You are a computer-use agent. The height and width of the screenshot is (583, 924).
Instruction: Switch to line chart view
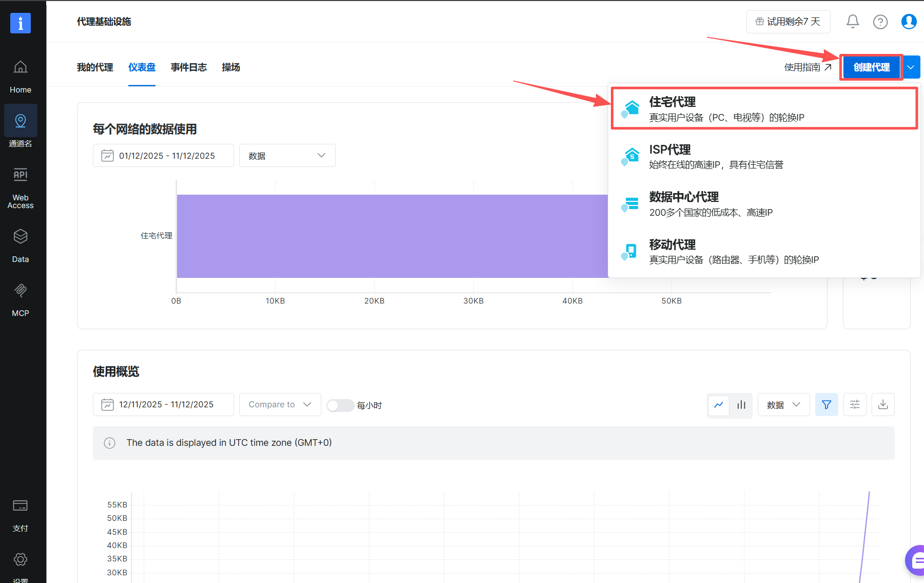pos(719,405)
